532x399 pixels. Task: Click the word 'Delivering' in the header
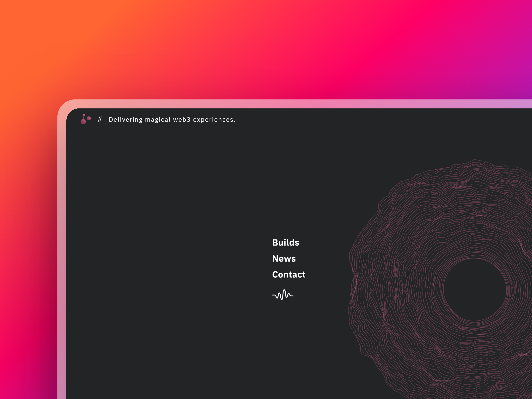click(x=126, y=120)
